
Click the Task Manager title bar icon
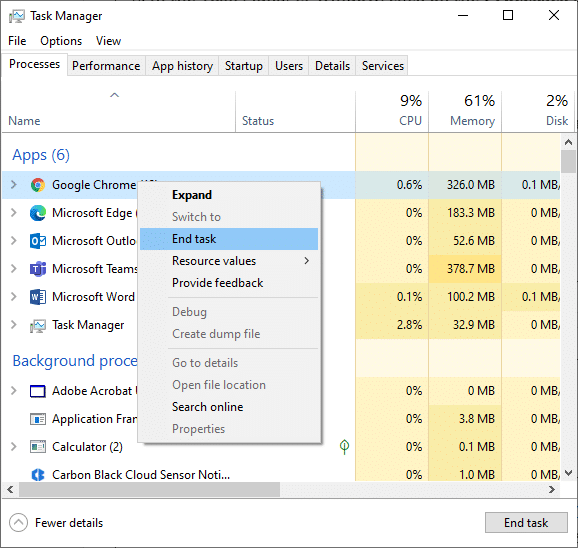tap(17, 16)
